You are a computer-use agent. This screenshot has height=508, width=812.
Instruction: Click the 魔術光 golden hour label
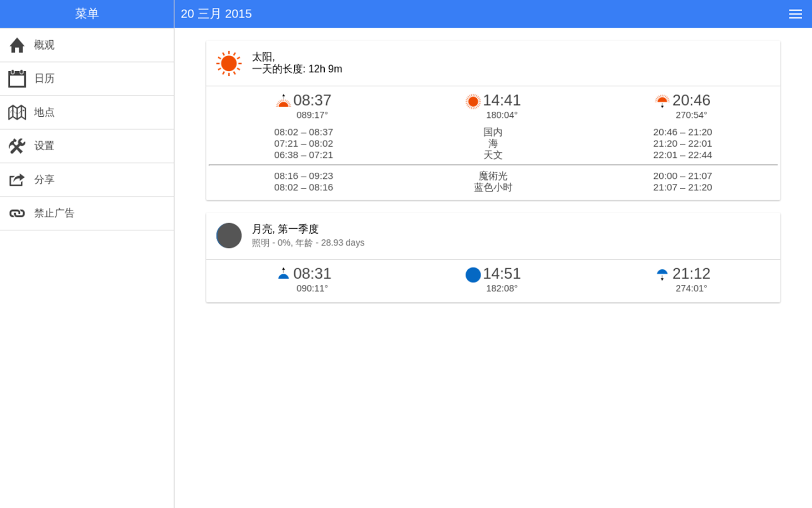click(x=493, y=176)
